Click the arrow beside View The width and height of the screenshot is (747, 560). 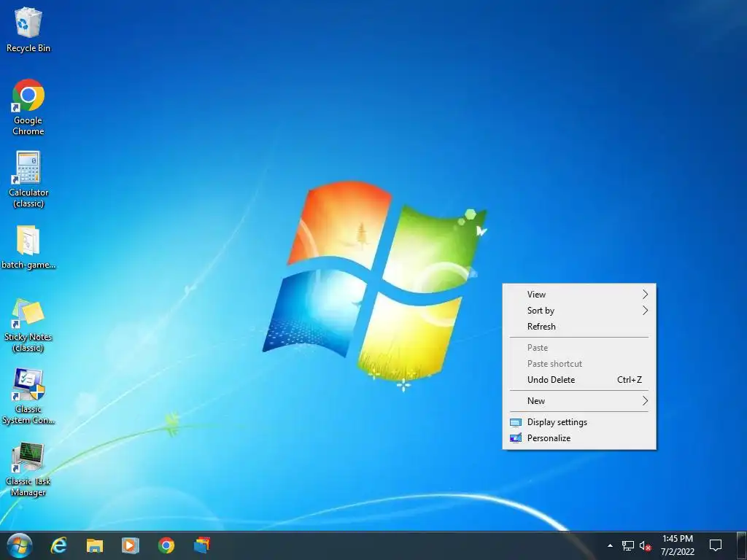click(645, 295)
